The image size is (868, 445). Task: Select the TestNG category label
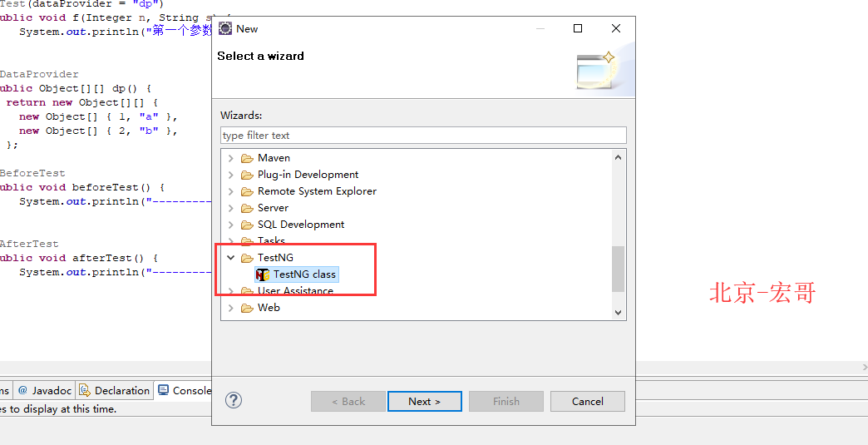275,258
